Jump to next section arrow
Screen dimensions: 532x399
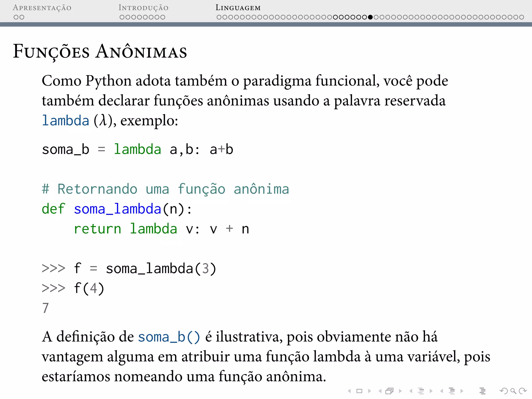[x=462, y=391]
